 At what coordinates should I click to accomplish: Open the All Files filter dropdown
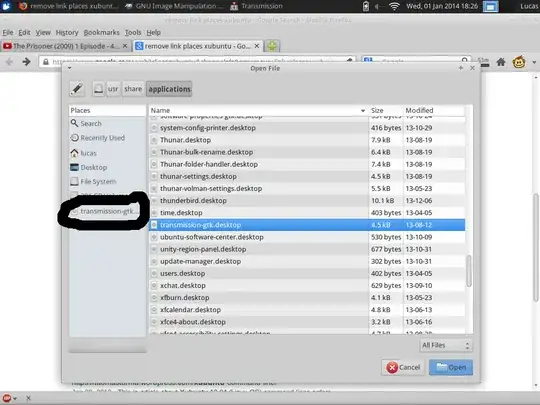click(446, 345)
